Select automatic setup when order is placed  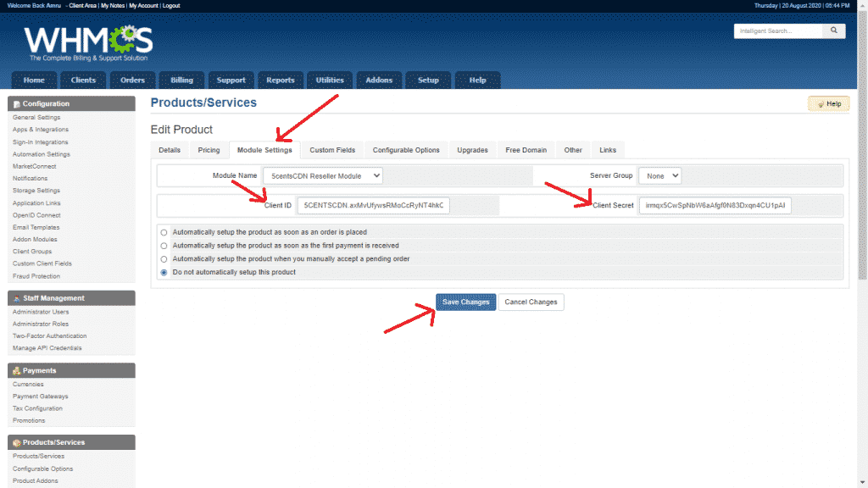point(164,232)
